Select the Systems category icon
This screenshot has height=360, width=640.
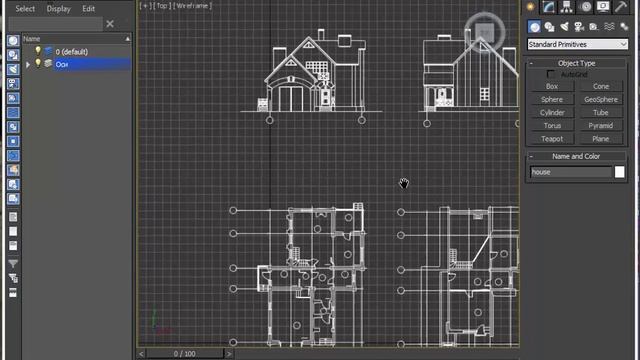[624, 27]
